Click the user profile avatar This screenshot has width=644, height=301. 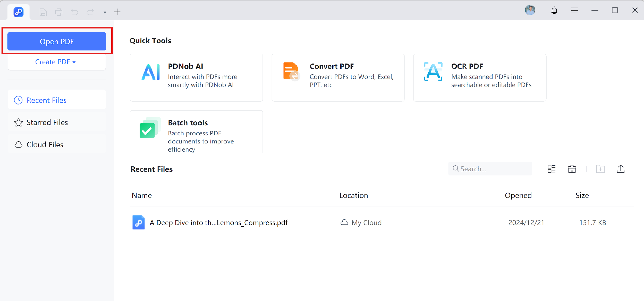(530, 10)
